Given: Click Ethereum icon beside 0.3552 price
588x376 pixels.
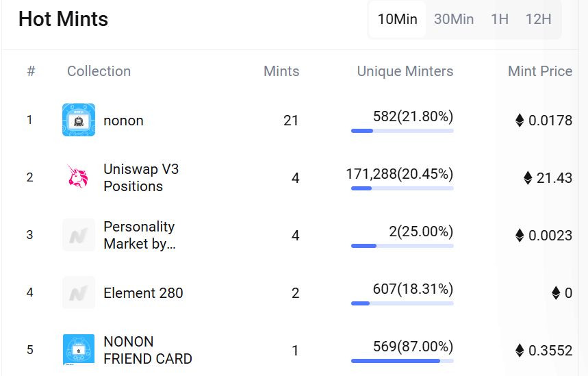Looking at the screenshot, I should [x=520, y=351].
